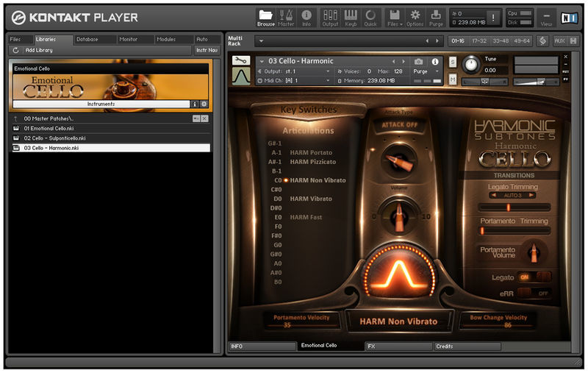Open the INFO bottom tab
The width and height of the screenshot is (588, 373).
[x=262, y=347]
